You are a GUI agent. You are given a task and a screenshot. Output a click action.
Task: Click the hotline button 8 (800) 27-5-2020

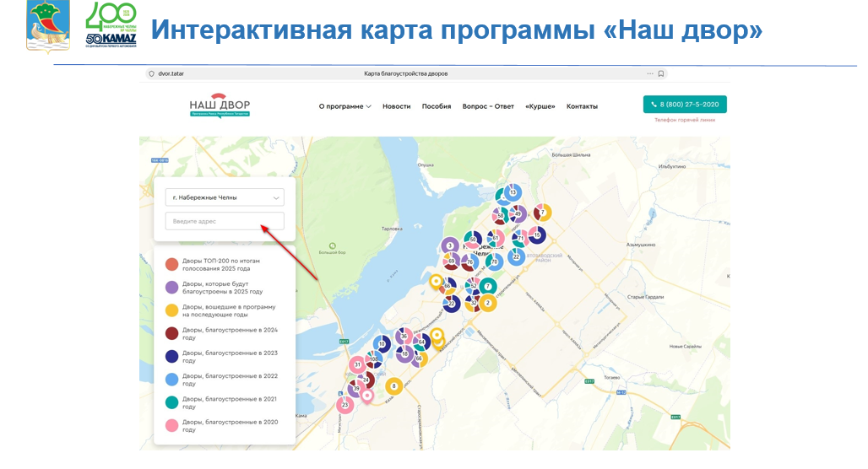pyautogui.click(x=684, y=105)
